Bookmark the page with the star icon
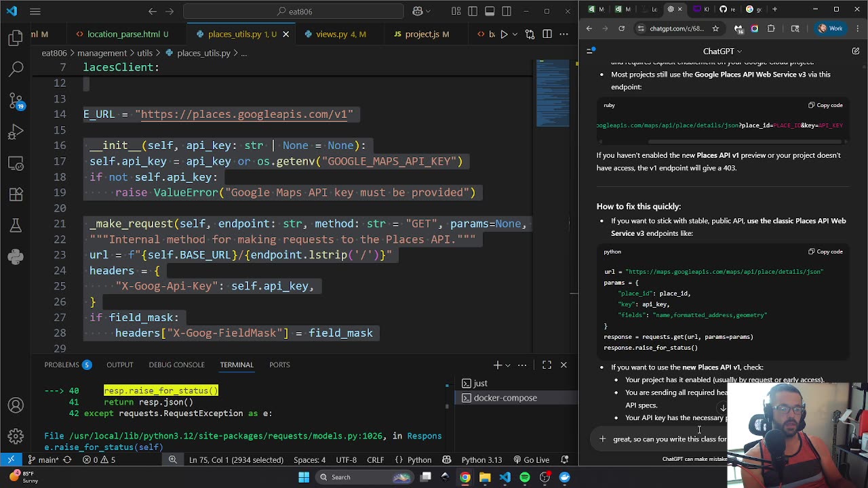The width and height of the screenshot is (868, 488). click(x=715, y=28)
